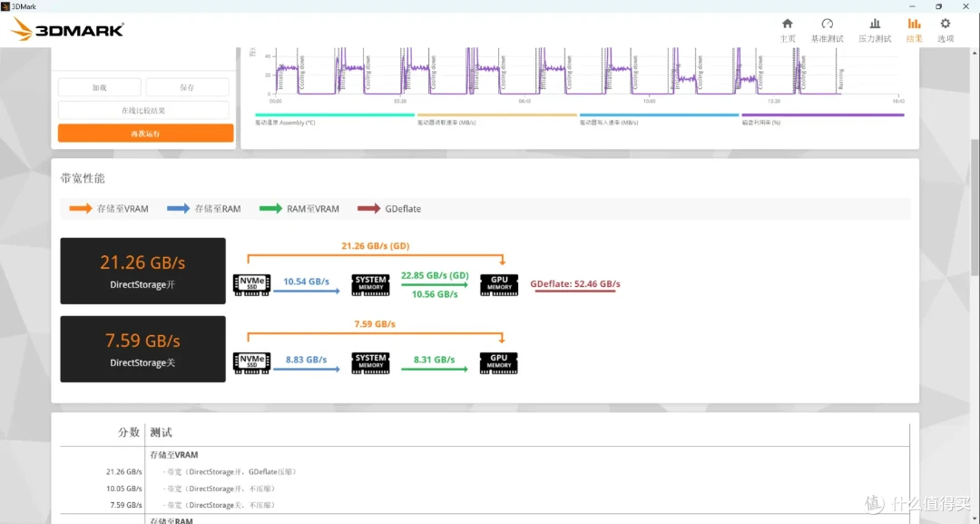The width and height of the screenshot is (980, 524).
Task: Click 10.05 GB/s score in table
Action: pos(123,489)
